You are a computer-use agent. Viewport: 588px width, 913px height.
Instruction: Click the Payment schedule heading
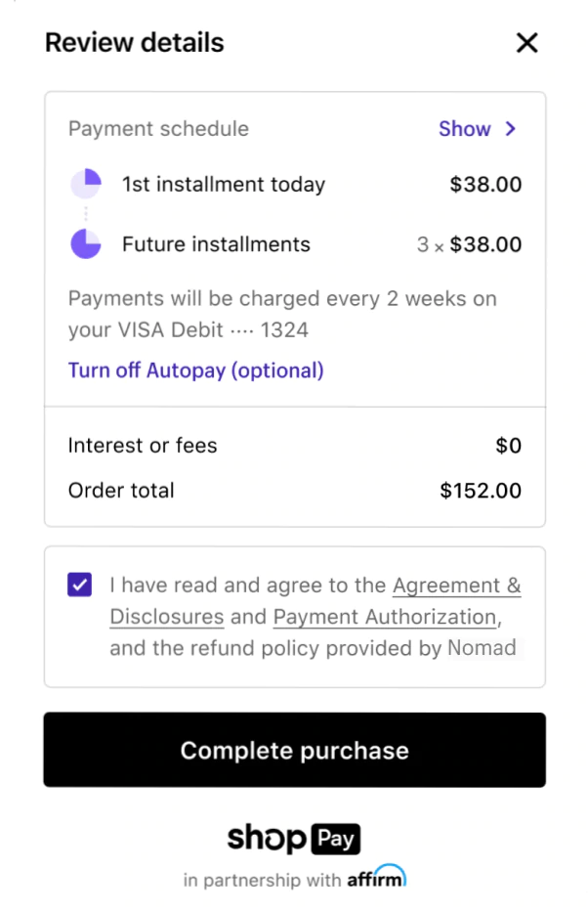click(x=158, y=129)
